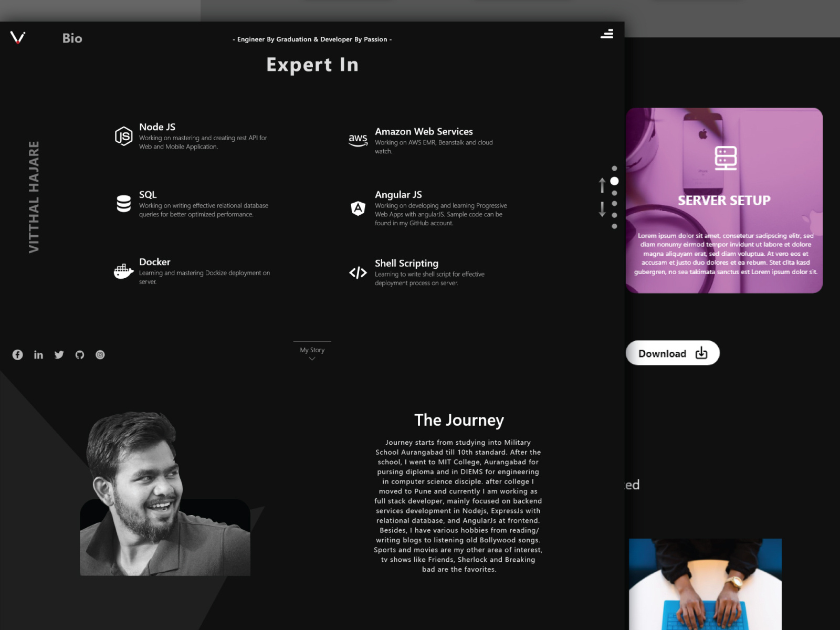
Task: Select the last pagination dot
Action: pyautogui.click(x=614, y=226)
